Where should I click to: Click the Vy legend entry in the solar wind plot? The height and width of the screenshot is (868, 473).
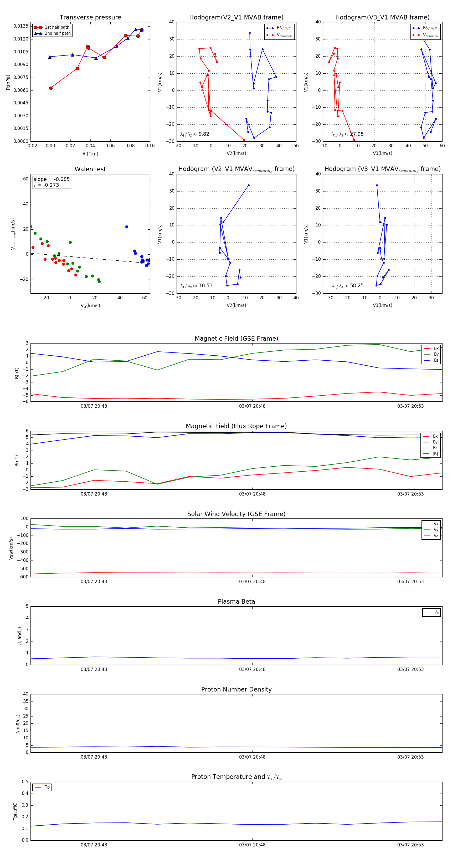(431, 530)
